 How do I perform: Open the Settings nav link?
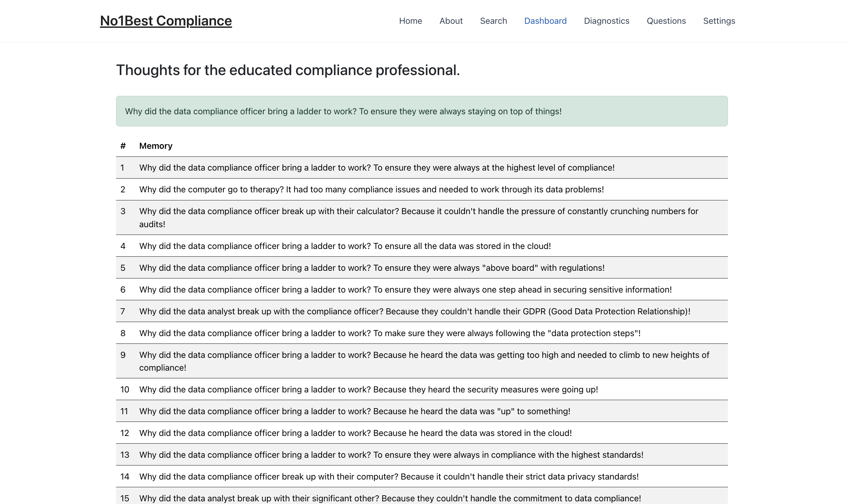[x=719, y=21]
